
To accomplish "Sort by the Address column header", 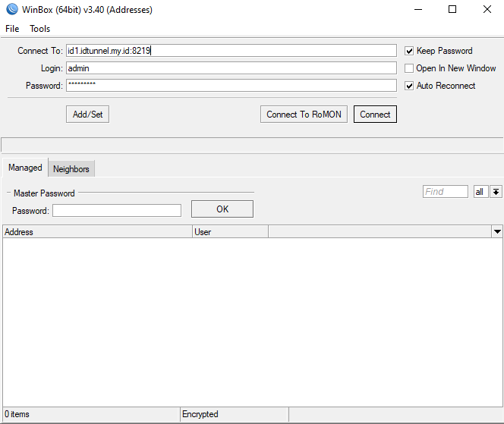I will [97, 232].
